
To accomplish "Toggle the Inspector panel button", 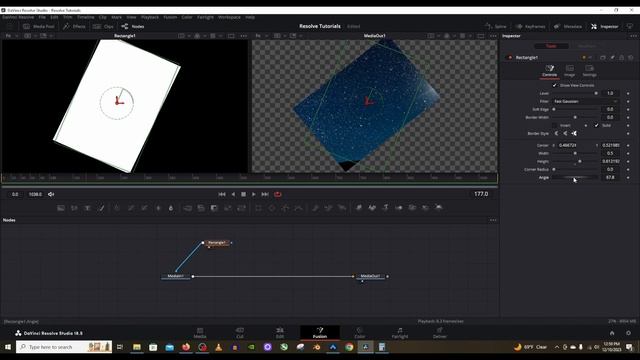I will [x=604, y=27].
